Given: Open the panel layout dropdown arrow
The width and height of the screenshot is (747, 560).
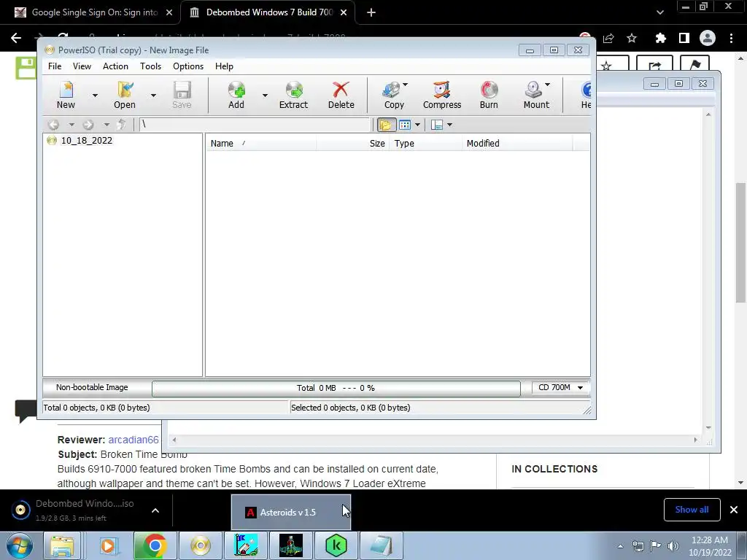Looking at the screenshot, I should pos(449,125).
